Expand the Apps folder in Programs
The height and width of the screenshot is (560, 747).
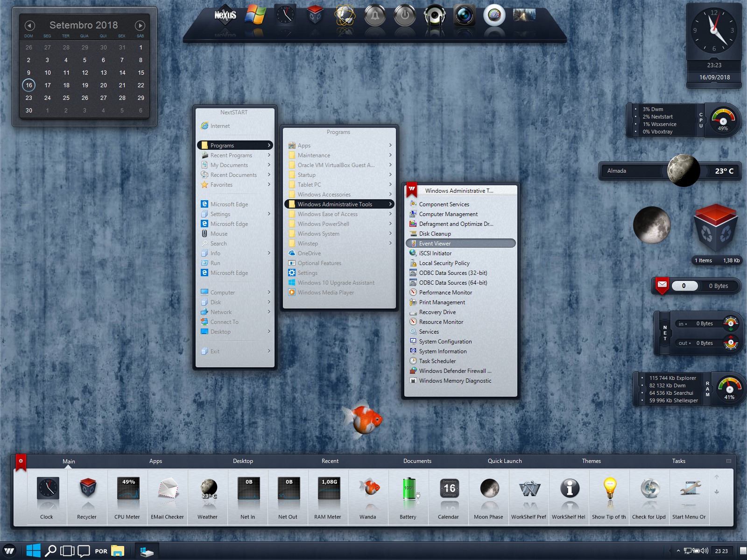pyautogui.click(x=339, y=146)
